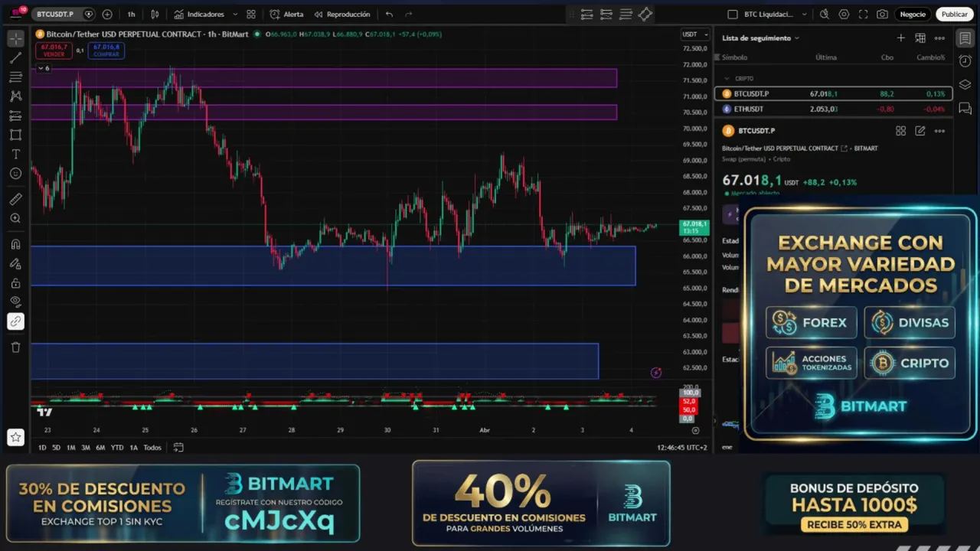Select the 1M date range tab

pyautogui.click(x=70, y=447)
